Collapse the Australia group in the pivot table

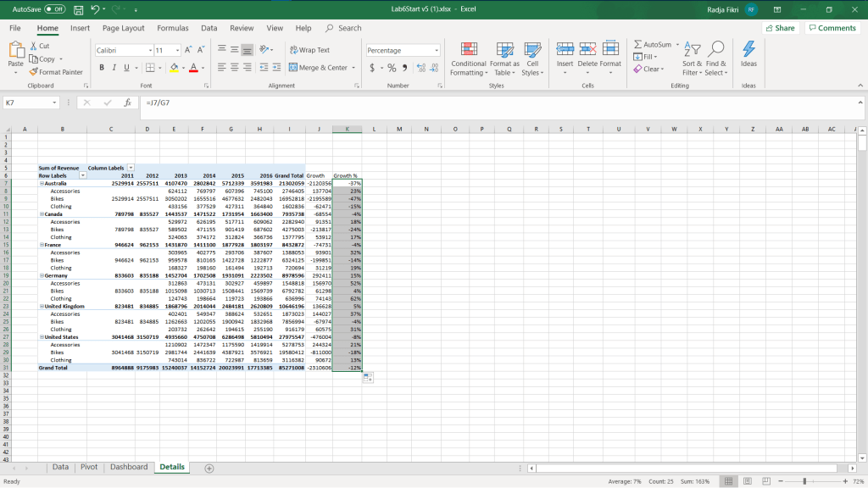tap(41, 183)
